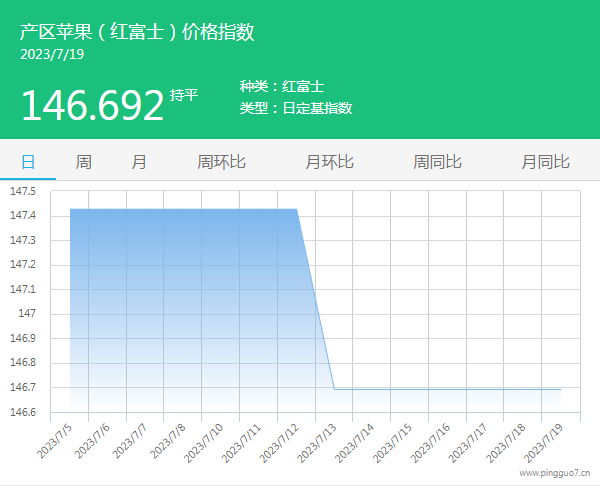The width and height of the screenshot is (600, 486).
Task: Switch to the 周环比 tab
Action: click(221, 161)
